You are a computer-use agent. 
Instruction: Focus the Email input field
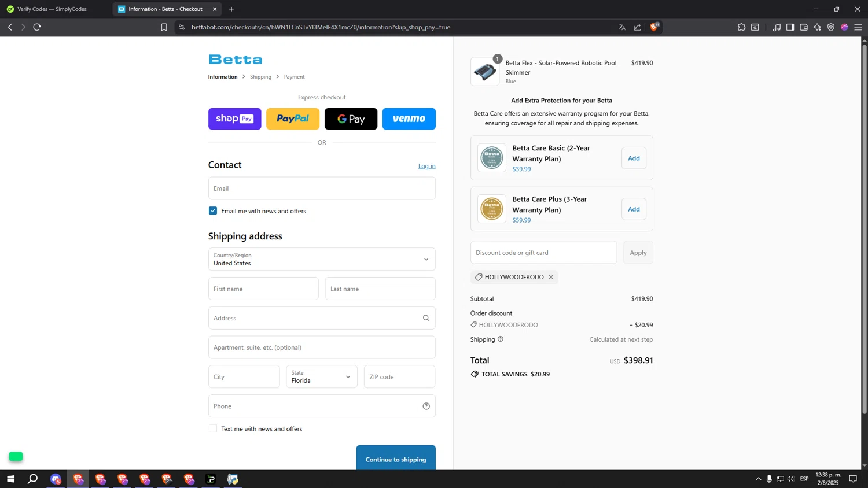(322, 188)
